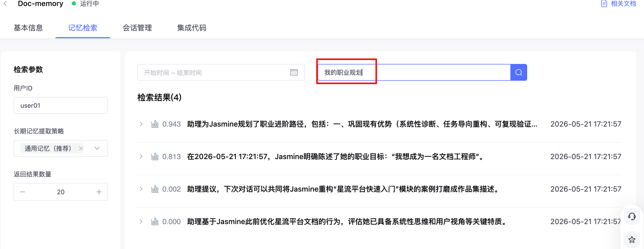The image size is (644, 249).
Task: Expand the 0.813 职业目标 result row
Action: pyautogui.click(x=141, y=156)
